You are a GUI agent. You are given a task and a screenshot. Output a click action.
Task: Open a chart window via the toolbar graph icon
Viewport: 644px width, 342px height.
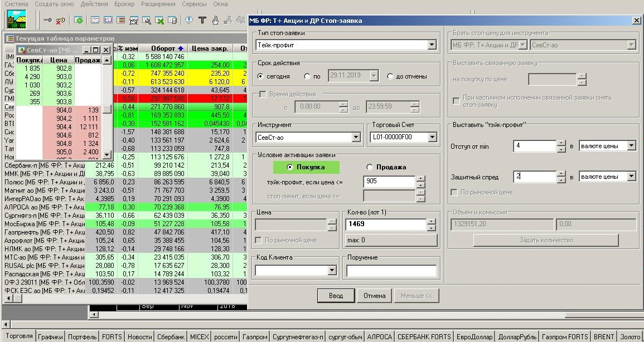(95, 20)
